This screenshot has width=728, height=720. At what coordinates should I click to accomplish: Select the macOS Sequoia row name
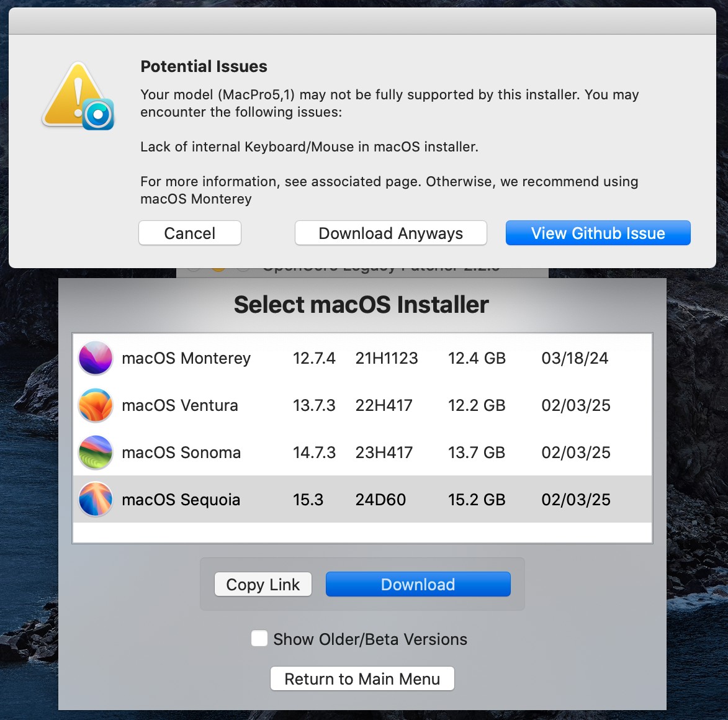181,500
